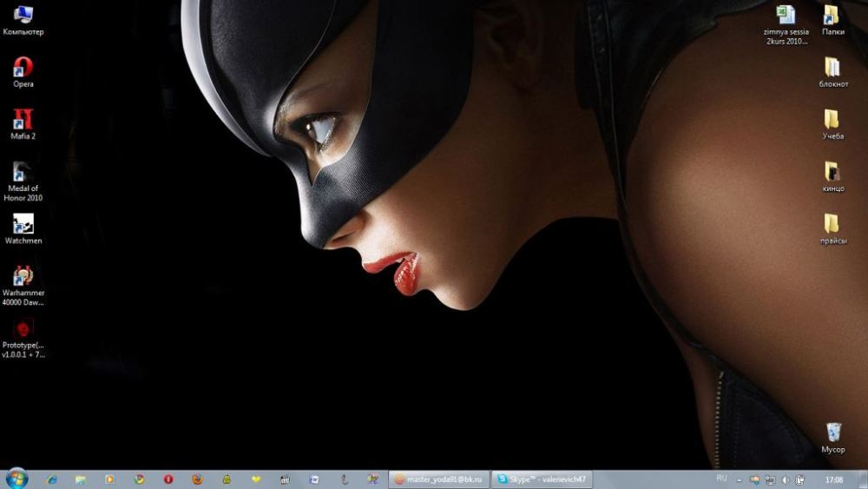Click the yellow heart taskbar icon
The image size is (868, 489).
tap(256, 479)
